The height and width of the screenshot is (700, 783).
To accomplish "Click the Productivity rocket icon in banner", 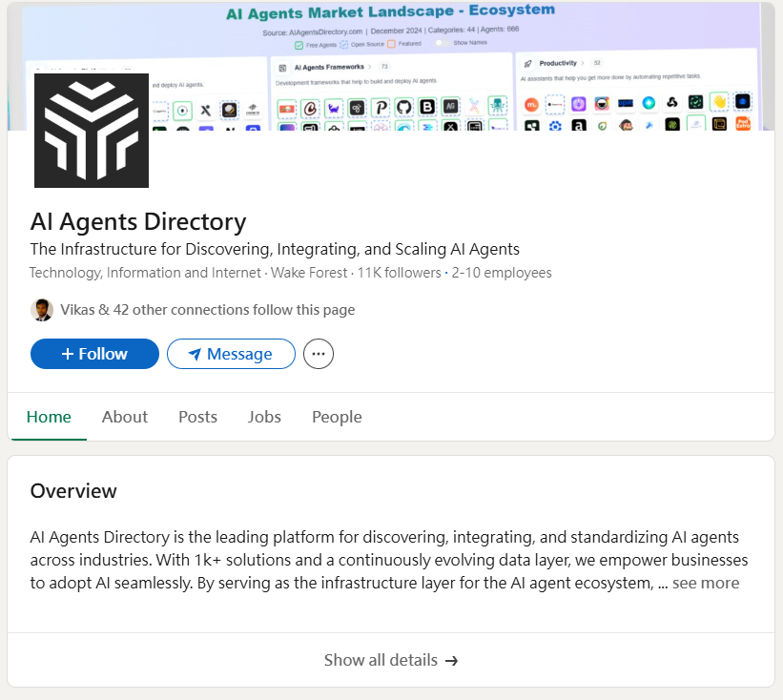I will [x=527, y=64].
